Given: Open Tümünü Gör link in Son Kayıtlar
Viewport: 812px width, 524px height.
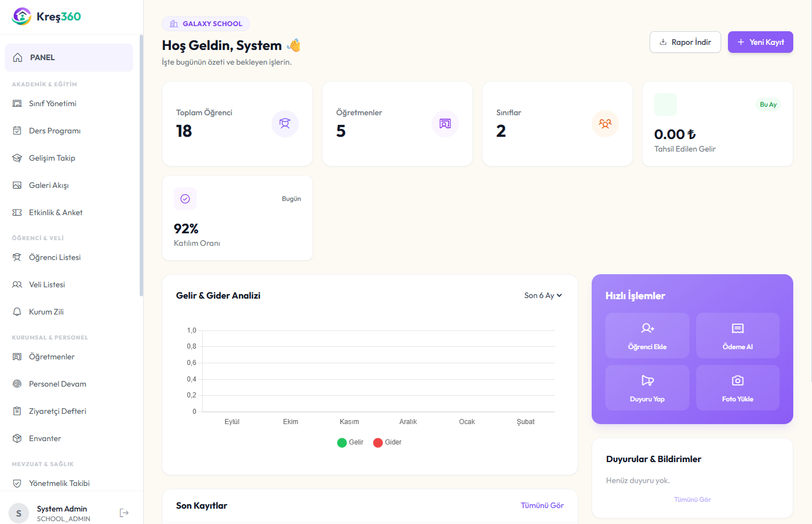Looking at the screenshot, I should tap(542, 505).
